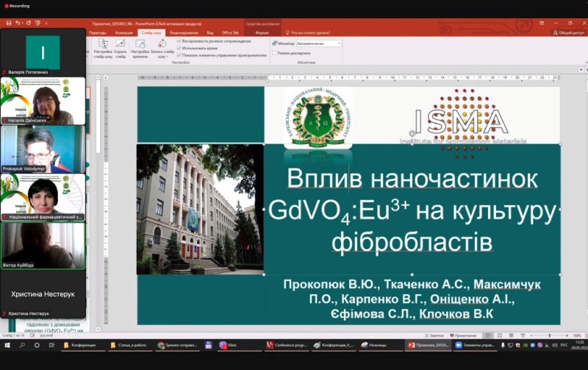The height and width of the screenshot is (370, 588).
Task: Click the Примечания comments button in status bar
Action: click(x=464, y=335)
